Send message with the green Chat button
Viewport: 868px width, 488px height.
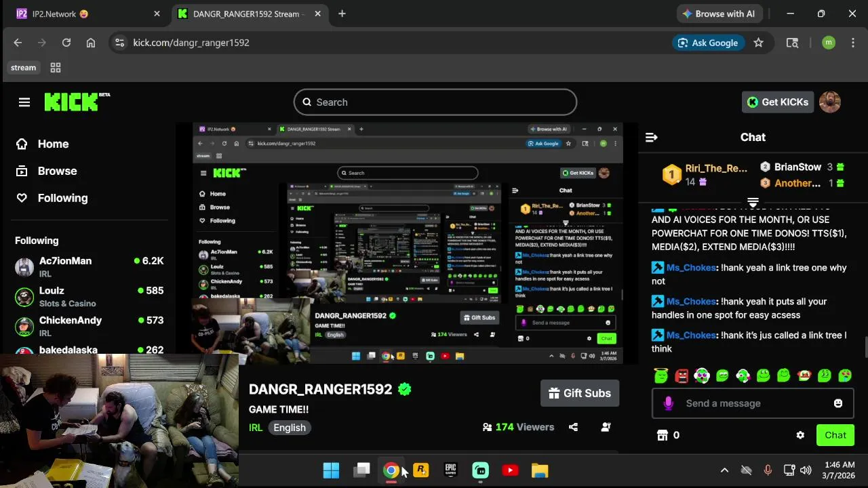point(835,435)
